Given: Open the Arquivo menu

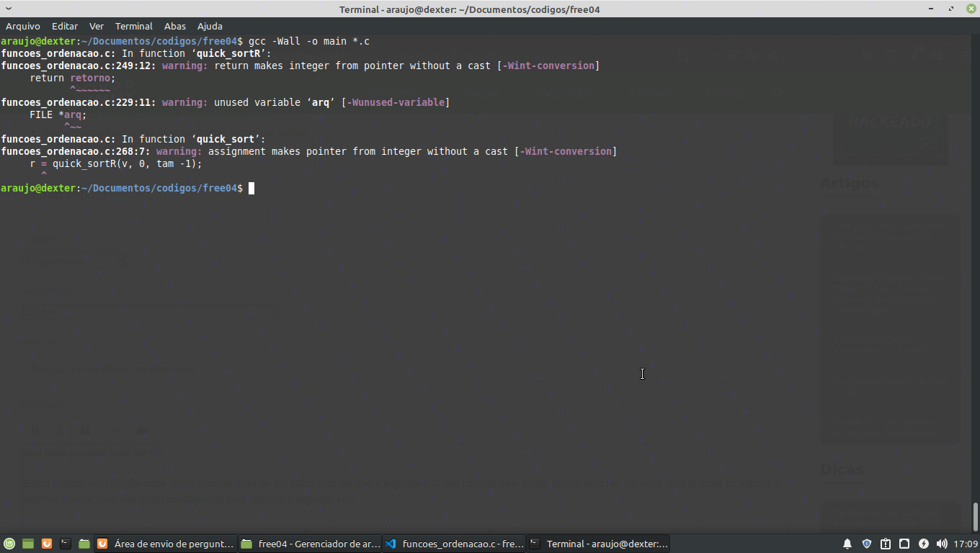Looking at the screenshot, I should pyautogui.click(x=22, y=26).
